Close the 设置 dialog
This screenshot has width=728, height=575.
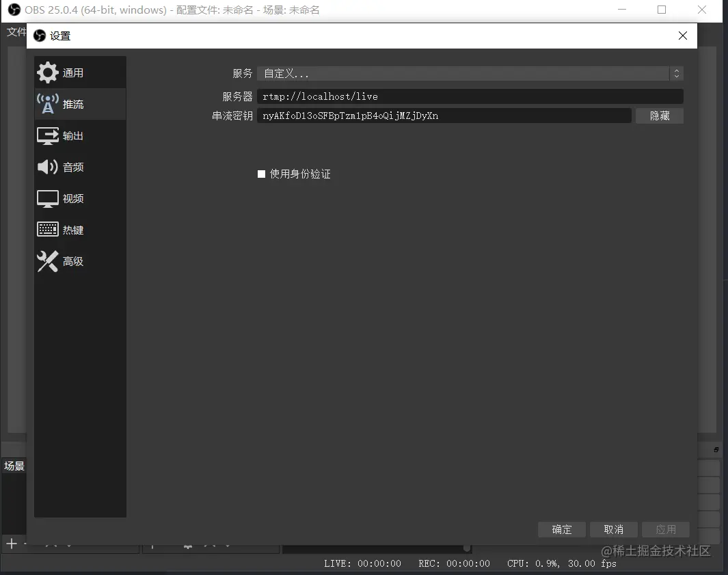point(682,36)
